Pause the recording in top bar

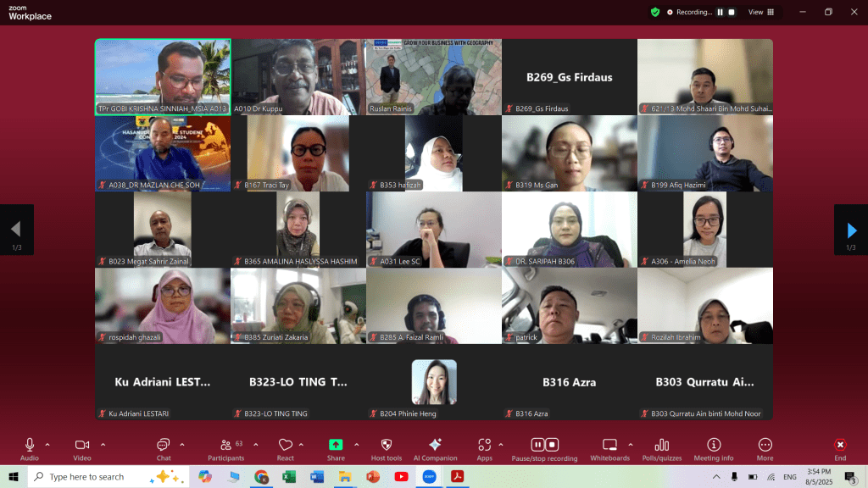click(721, 13)
